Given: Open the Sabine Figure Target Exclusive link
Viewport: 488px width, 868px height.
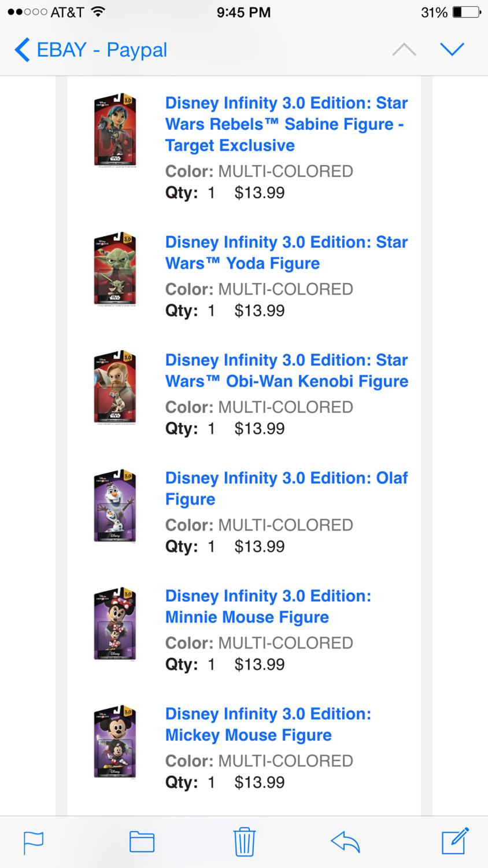Looking at the screenshot, I should [286, 124].
